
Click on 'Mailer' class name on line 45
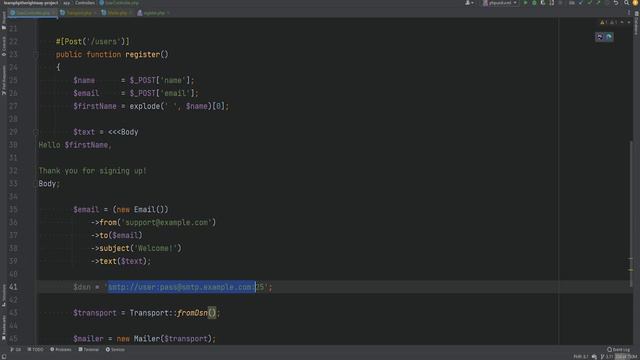[x=147, y=339]
